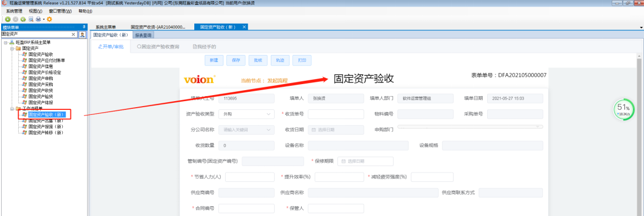
Task: Open 固定资产价格设定 in tree
Action: (x=45, y=72)
